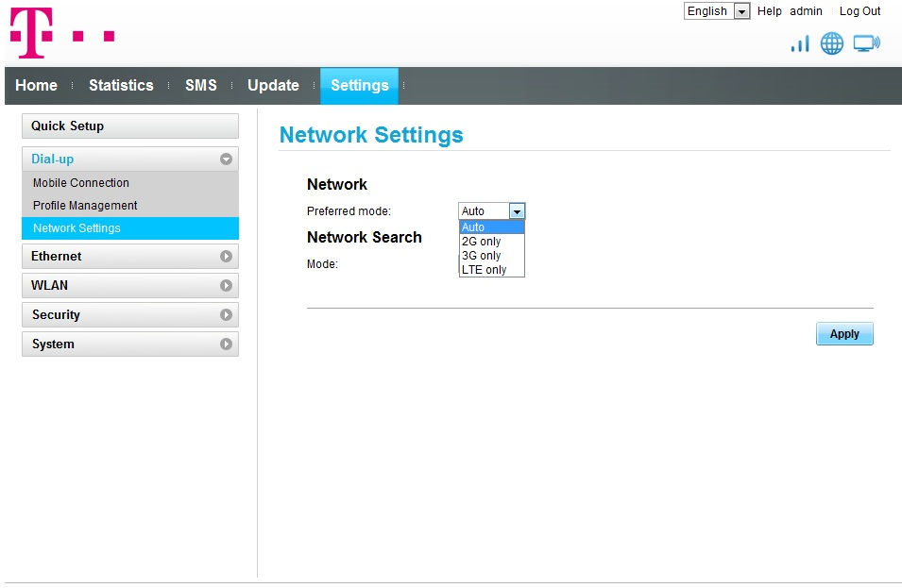Choose Auto in the preferred mode list

(492, 227)
